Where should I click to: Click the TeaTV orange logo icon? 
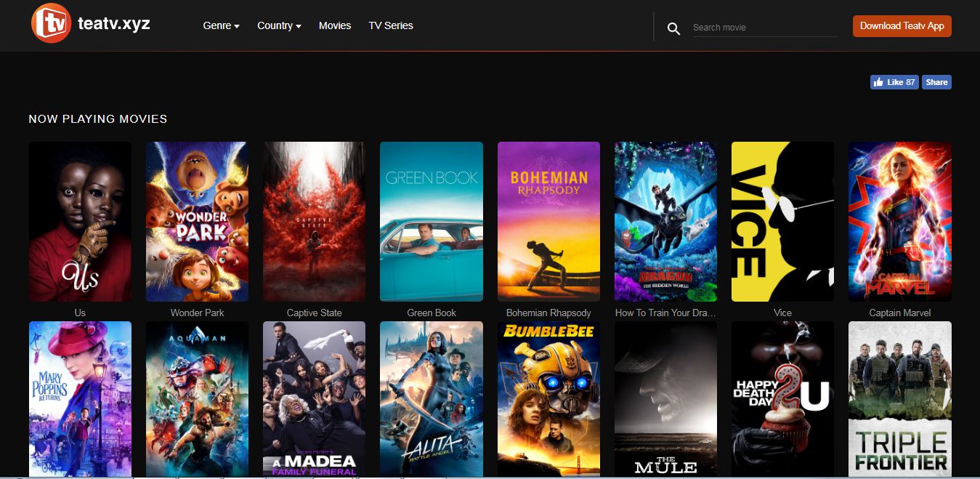tap(52, 23)
